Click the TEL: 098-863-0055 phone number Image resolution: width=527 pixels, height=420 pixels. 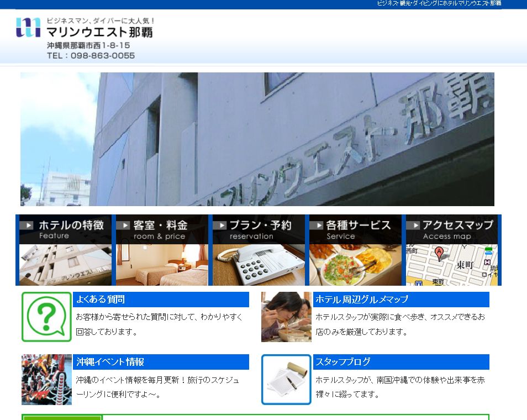[x=91, y=55]
